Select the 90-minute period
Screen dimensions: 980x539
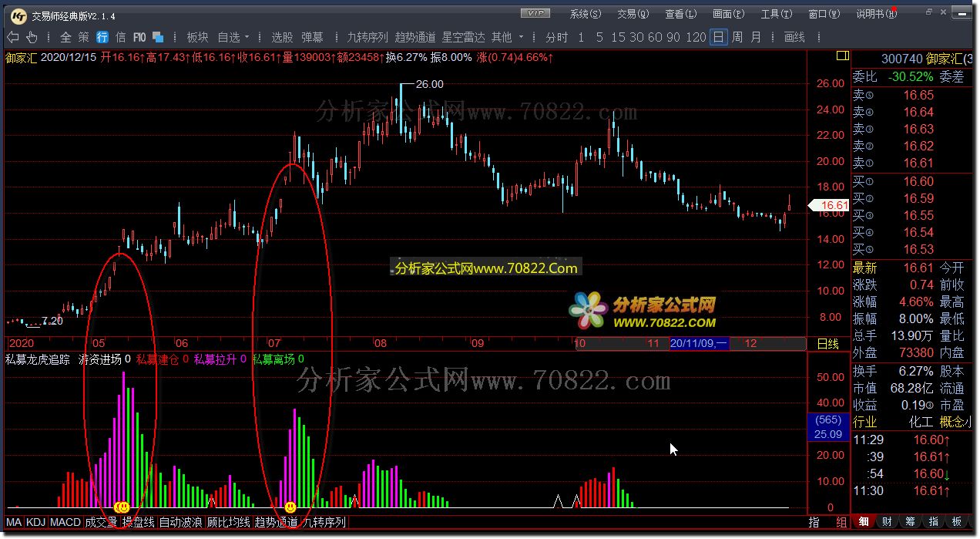coord(673,37)
